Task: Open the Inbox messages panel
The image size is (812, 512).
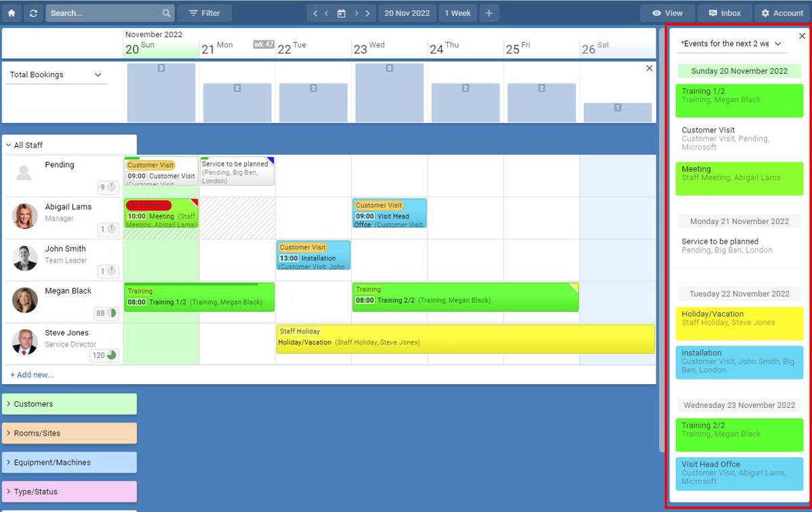Action: coord(724,12)
